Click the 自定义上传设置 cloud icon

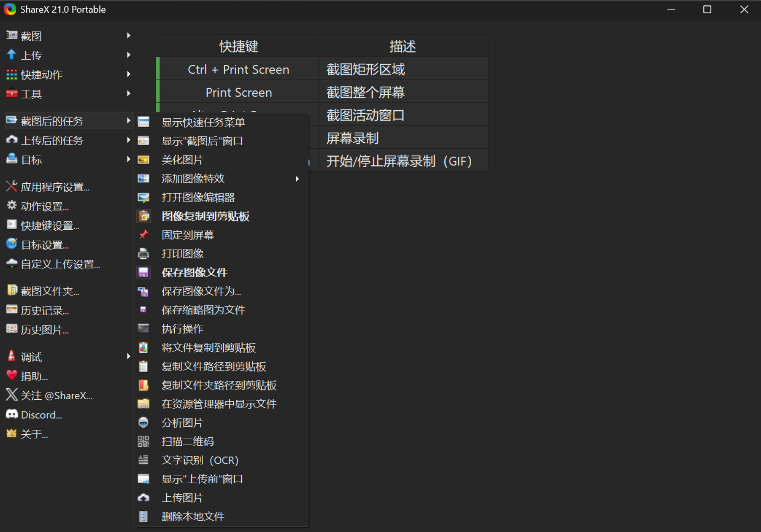point(12,263)
